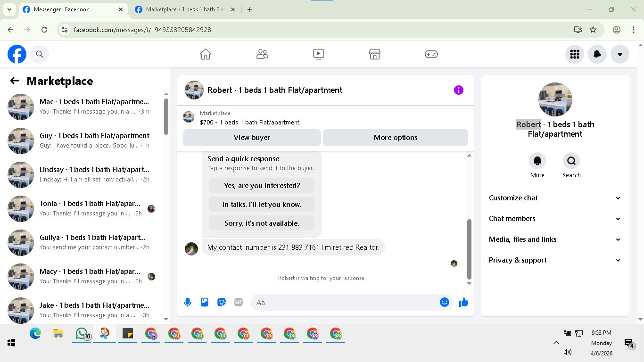Open Robert's listing thumbnail in side panel
The image size is (644, 362).
pos(555,99)
